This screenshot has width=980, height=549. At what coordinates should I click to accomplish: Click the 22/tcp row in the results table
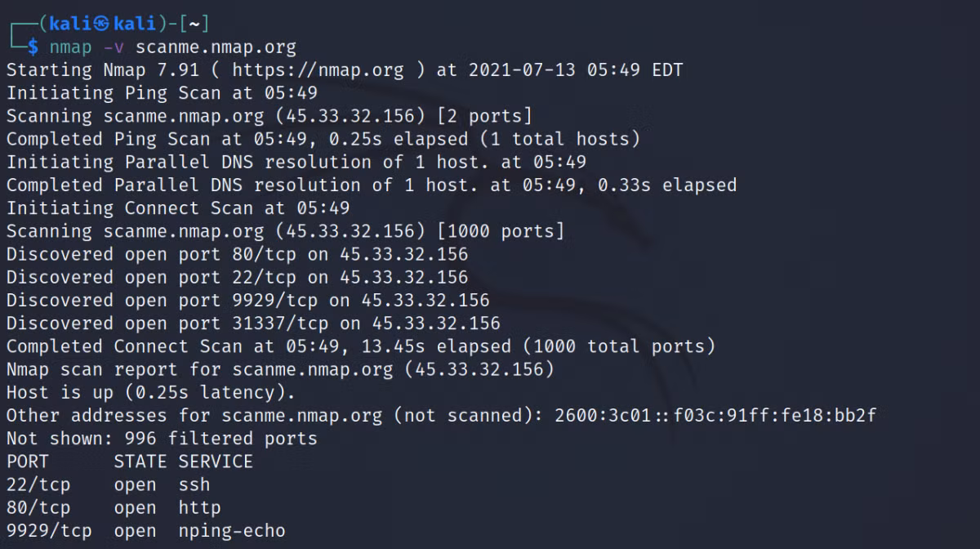[109, 484]
